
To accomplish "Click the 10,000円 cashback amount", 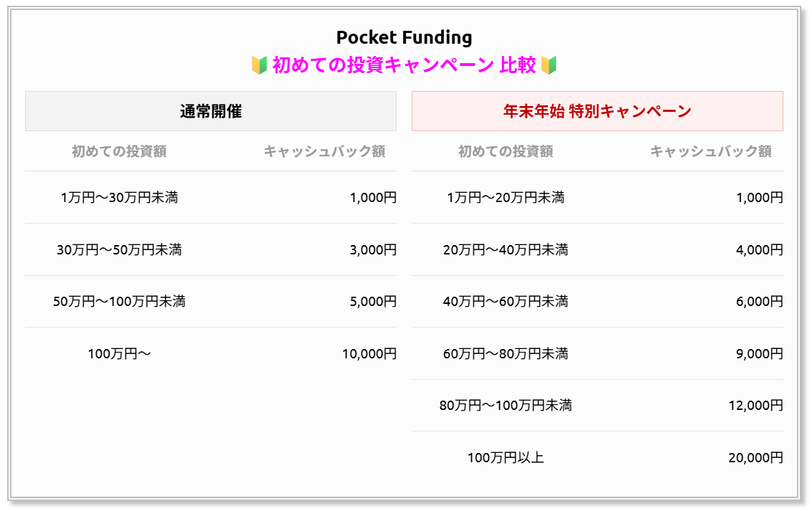I will coord(369,354).
